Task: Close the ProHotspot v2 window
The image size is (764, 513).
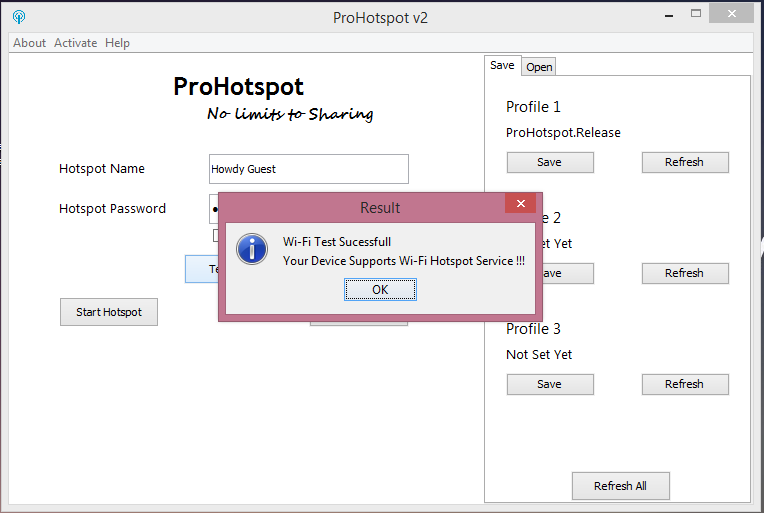Action: coord(731,13)
